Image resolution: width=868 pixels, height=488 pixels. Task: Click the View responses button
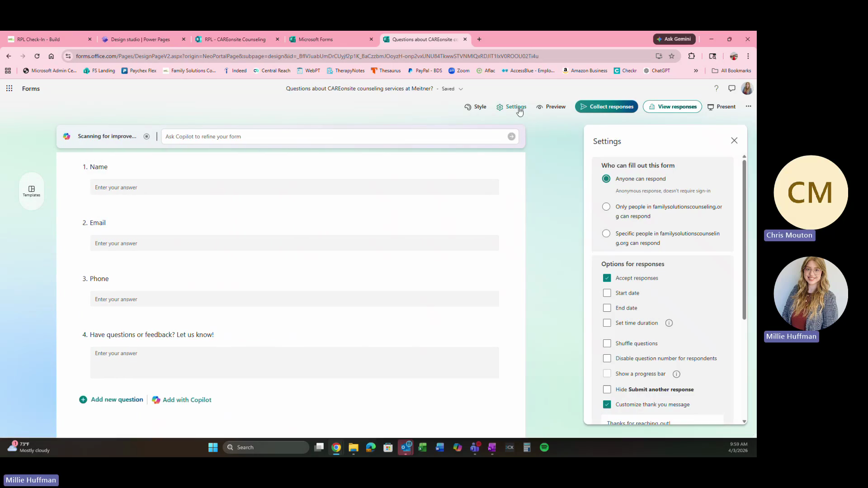point(672,107)
